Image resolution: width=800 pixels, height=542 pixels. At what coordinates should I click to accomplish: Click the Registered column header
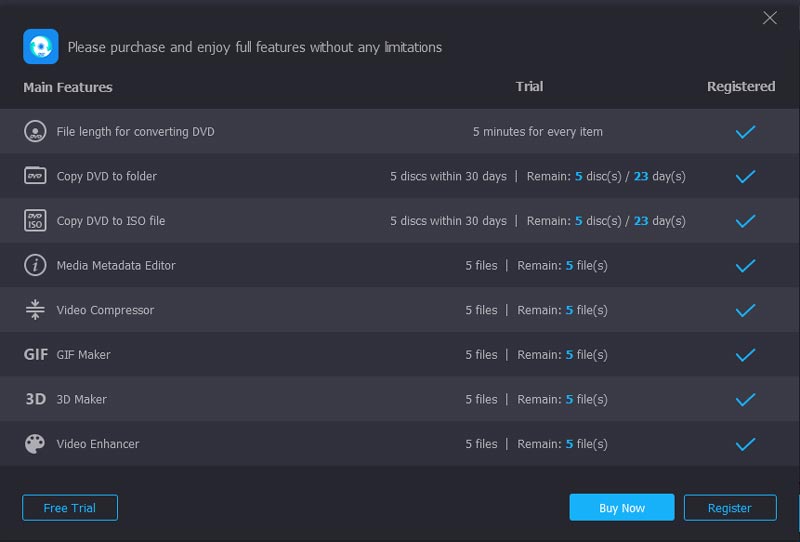pos(741,87)
